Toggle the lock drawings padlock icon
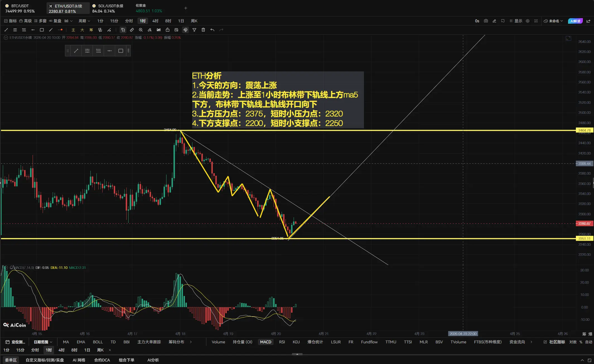Screen dimensions: 594x364 [168, 30]
